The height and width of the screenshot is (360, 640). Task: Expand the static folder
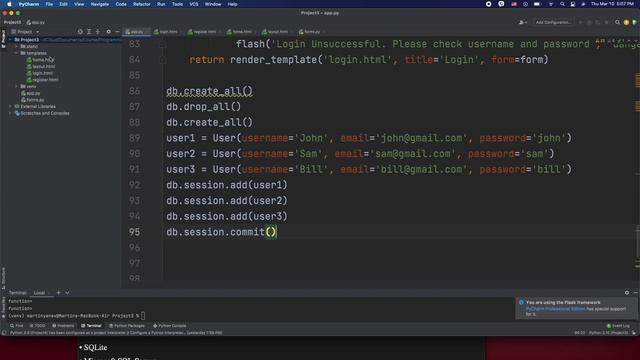pos(16,47)
